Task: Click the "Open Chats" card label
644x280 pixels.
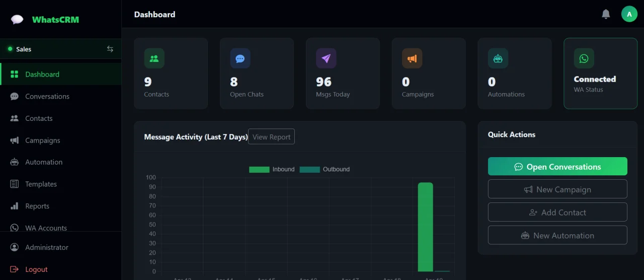Action: [x=247, y=94]
